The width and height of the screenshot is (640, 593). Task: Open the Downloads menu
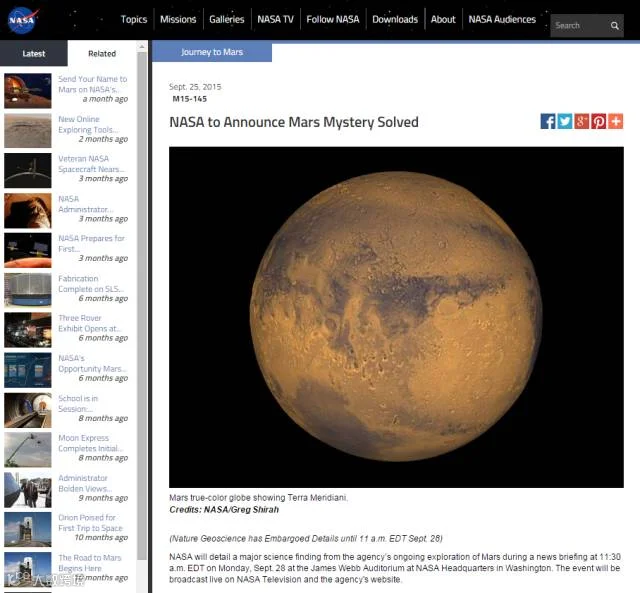pos(395,19)
